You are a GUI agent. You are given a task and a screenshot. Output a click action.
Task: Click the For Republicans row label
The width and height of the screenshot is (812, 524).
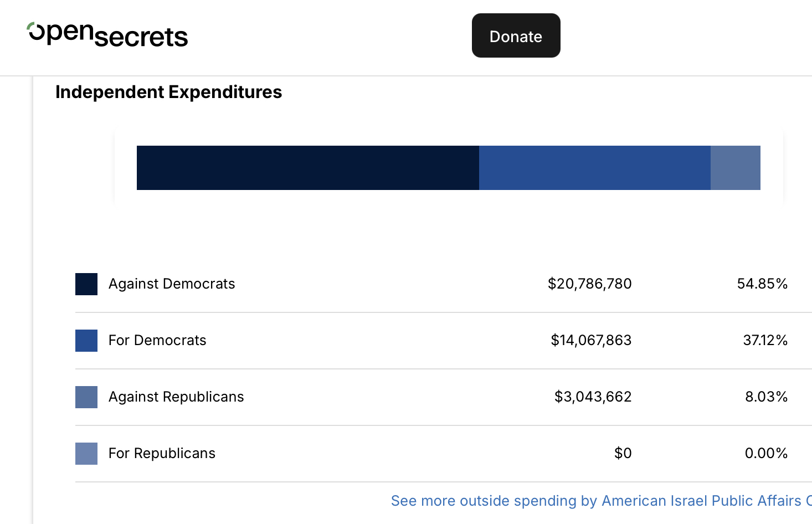click(x=162, y=454)
